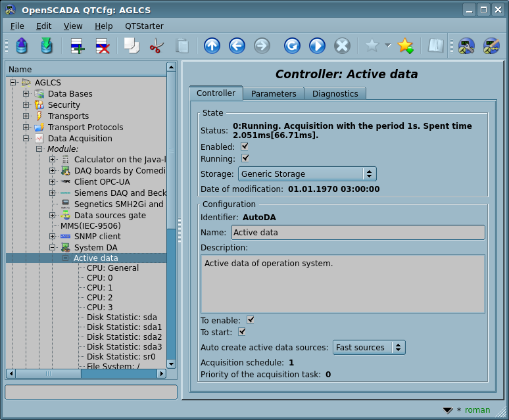The width and height of the screenshot is (509, 420).
Task: Click the Save to database icon
Action: click(x=47, y=46)
